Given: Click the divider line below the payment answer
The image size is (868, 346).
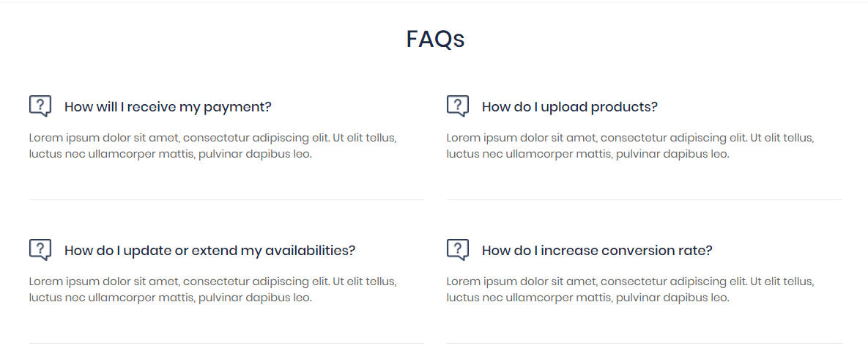Looking at the screenshot, I should pyautogui.click(x=227, y=199).
